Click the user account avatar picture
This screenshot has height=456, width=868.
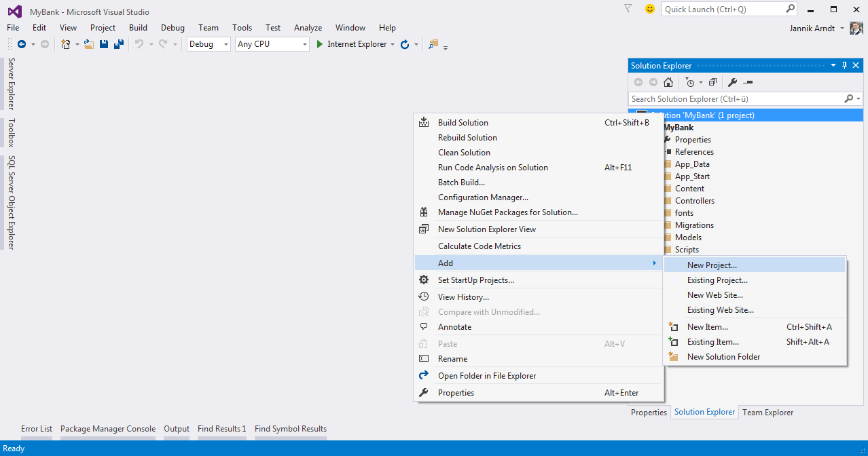coord(856,28)
